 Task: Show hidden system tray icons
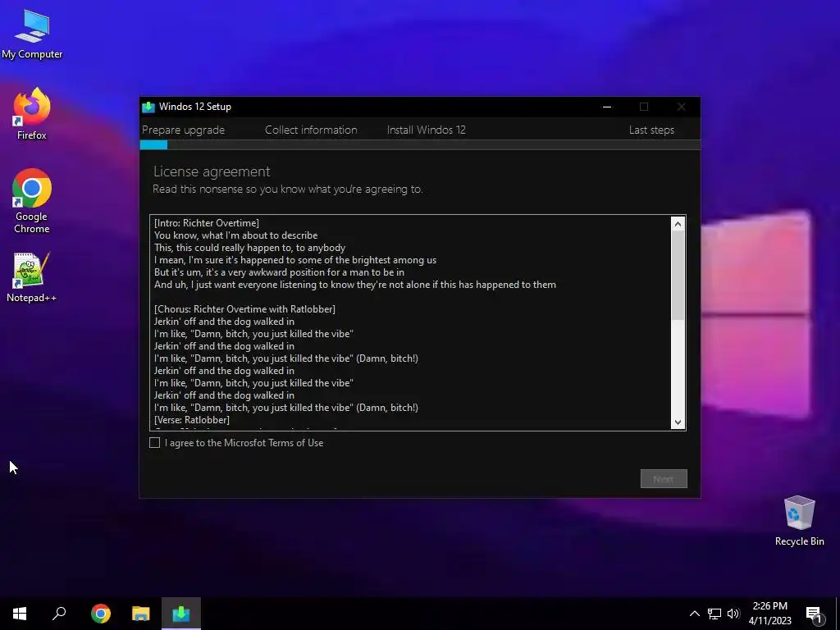[694, 614]
